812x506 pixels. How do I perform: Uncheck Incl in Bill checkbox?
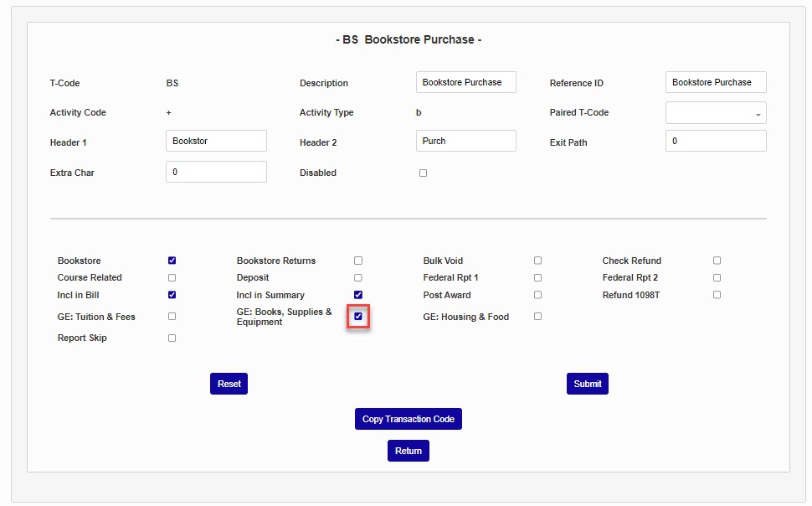pos(172,295)
